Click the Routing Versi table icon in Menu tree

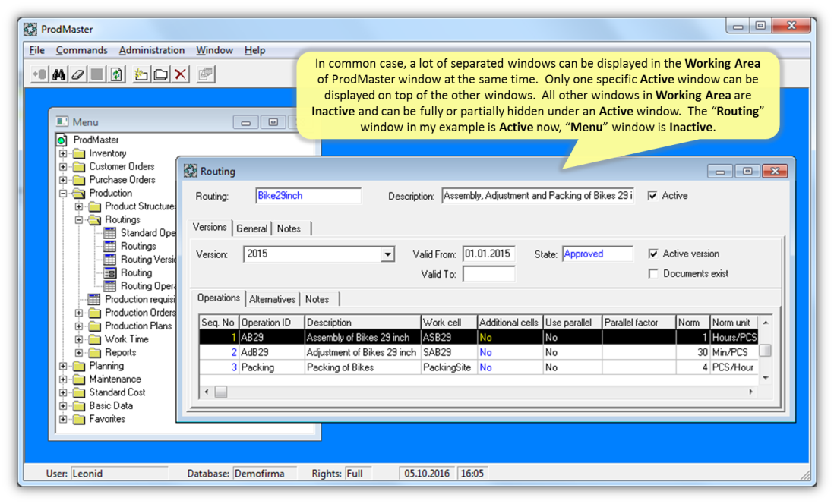coord(109,260)
